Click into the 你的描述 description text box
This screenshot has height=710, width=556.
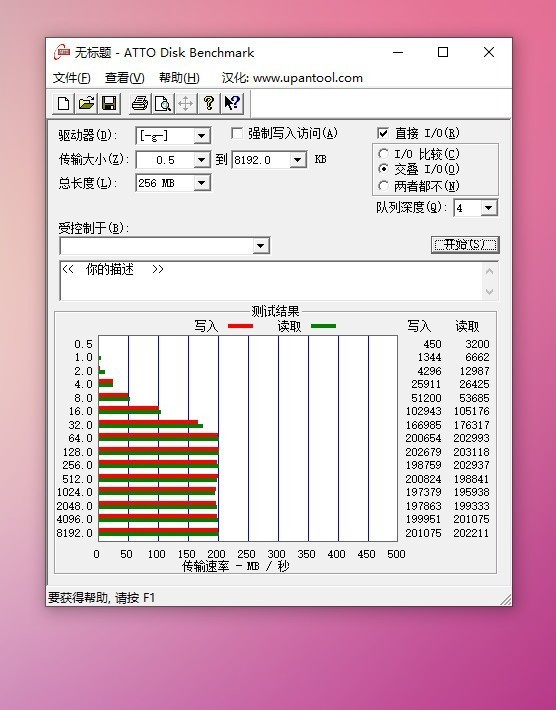(x=271, y=280)
